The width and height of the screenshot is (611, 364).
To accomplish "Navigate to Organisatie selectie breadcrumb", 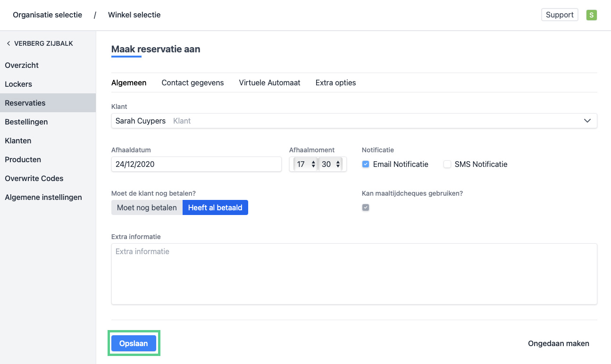I will 47,15.
